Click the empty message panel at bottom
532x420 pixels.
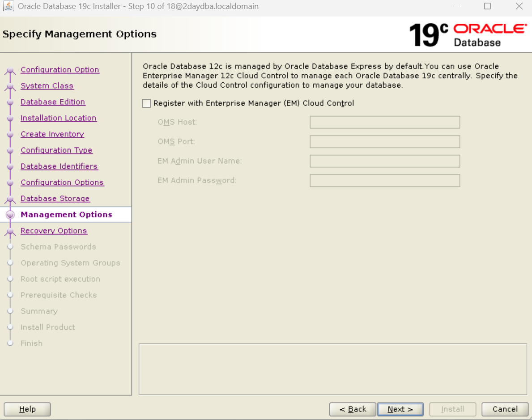333,369
